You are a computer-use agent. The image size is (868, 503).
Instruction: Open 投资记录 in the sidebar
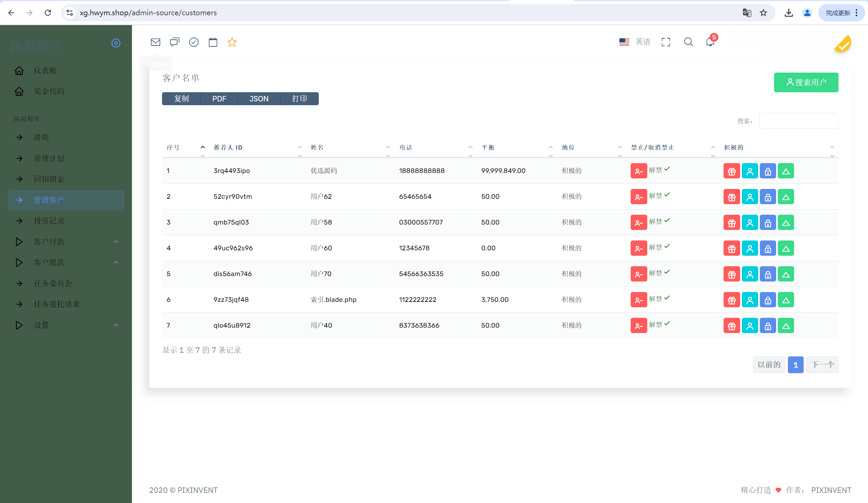click(x=49, y=220)
